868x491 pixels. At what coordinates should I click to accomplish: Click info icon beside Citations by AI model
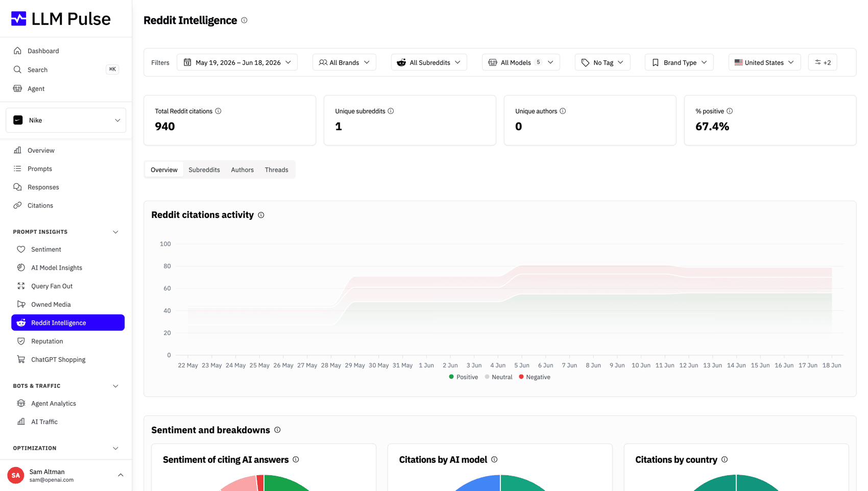[x=494, y=459]
